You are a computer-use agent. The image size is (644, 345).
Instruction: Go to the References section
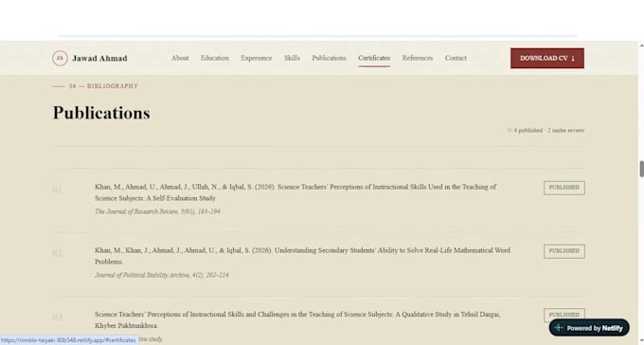418,58
